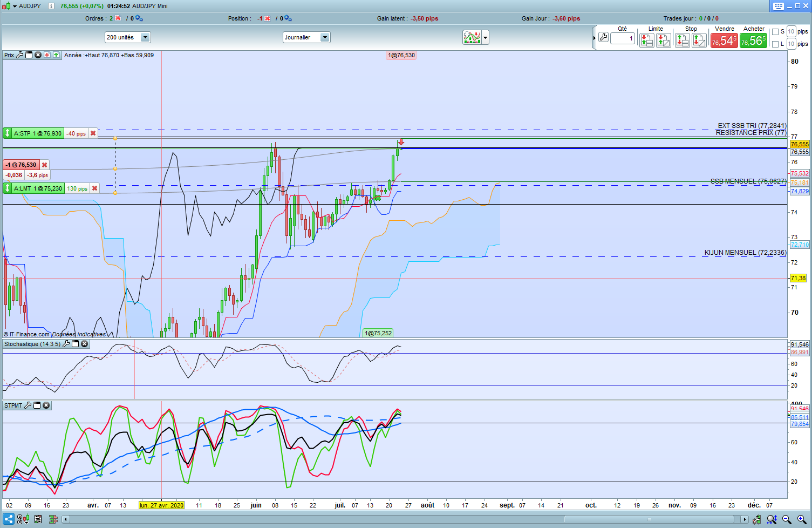The height and width of the screenshot is (528, 812).
Task: Zoom in the chart
Action: coord(802,519)
